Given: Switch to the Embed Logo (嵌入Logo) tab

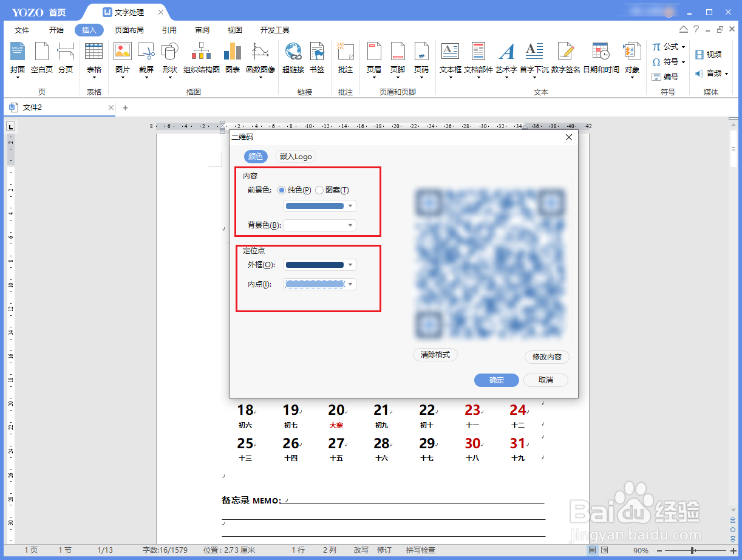Looking at the screenshot, I should 296,157.
